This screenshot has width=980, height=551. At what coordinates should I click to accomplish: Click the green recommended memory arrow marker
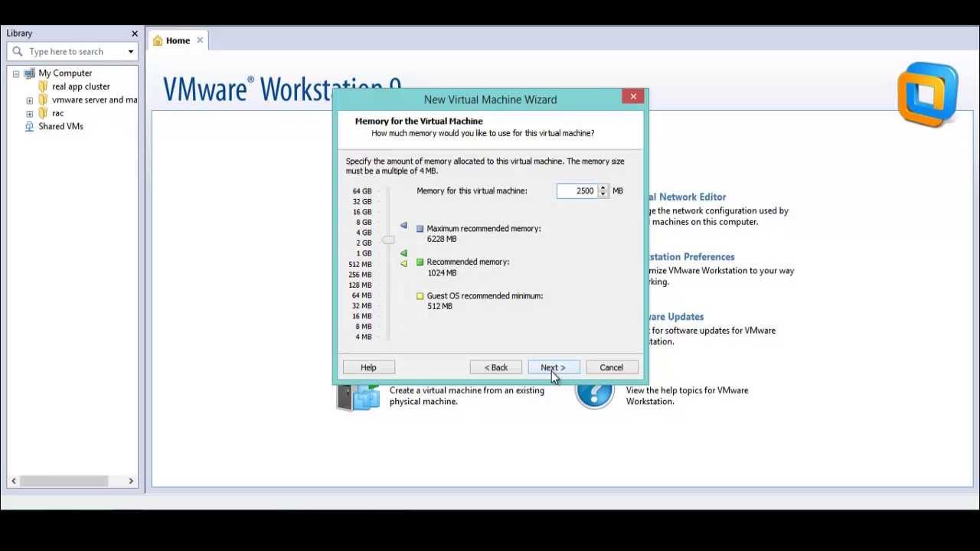point(403,253)
